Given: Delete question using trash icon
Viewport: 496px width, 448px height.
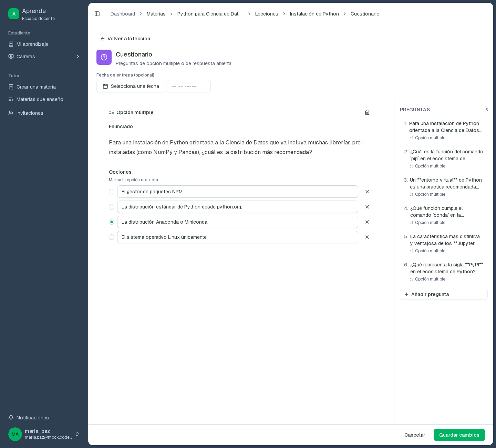Looking at the screenshot, I should [x=367, y=112].
